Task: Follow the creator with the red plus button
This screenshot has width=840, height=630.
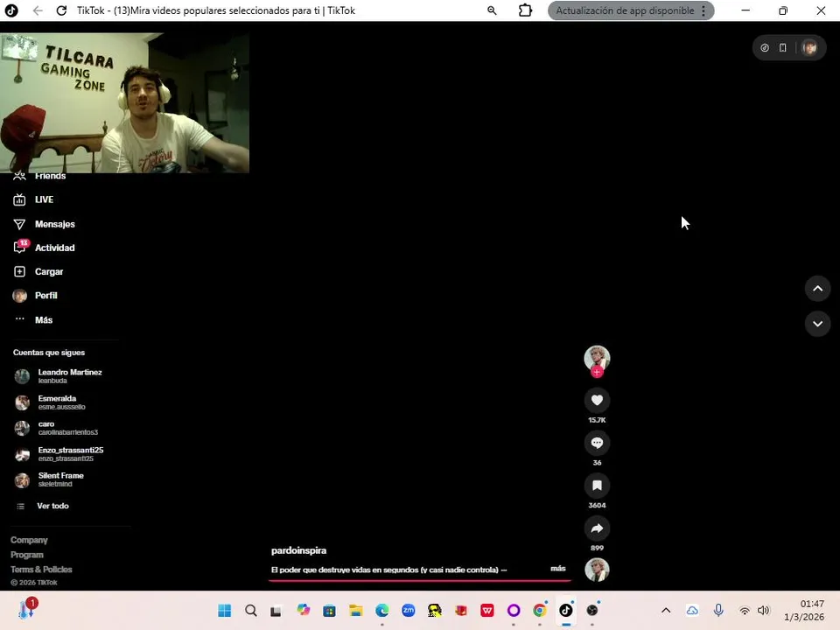Action: click(597, 373)
